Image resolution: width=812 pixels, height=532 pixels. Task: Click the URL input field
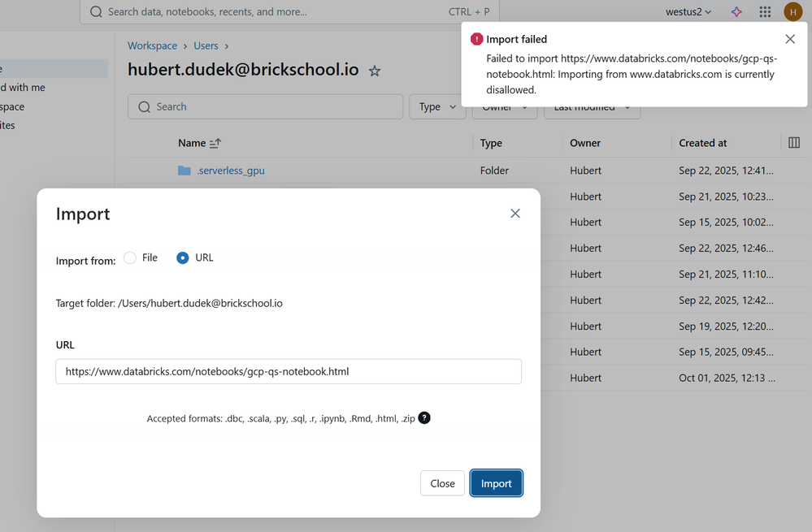tap(289, 372)
